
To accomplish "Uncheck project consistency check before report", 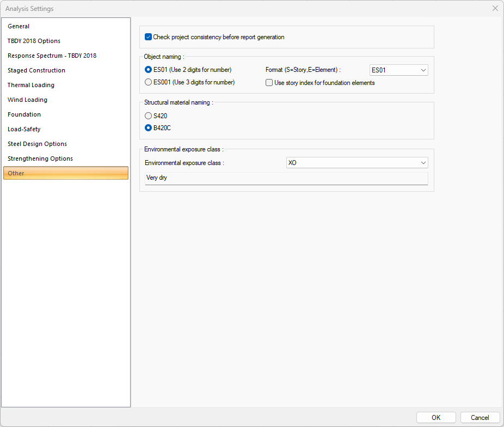I will click(x=149, y=37).
